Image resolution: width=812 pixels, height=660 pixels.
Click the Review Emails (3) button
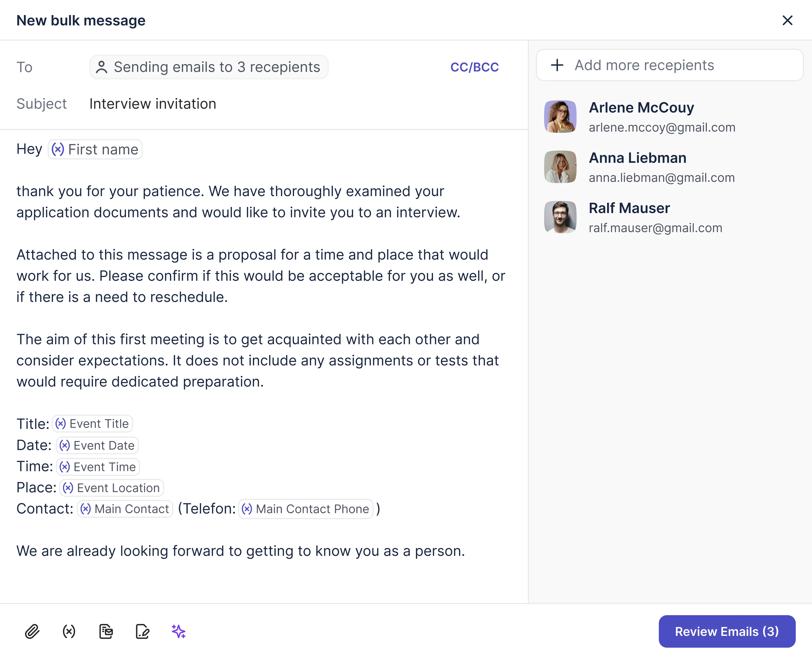click(x=727, y=631)
